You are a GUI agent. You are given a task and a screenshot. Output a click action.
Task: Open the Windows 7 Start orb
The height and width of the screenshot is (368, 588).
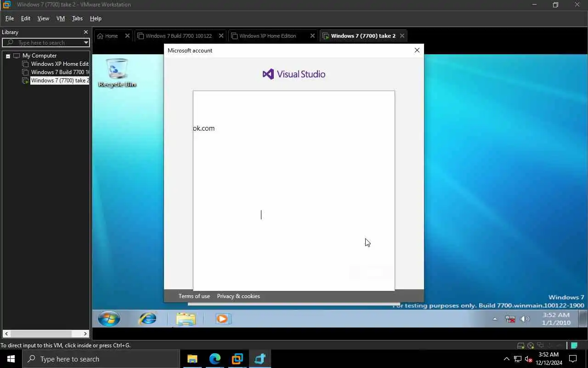tap(109, 318)
